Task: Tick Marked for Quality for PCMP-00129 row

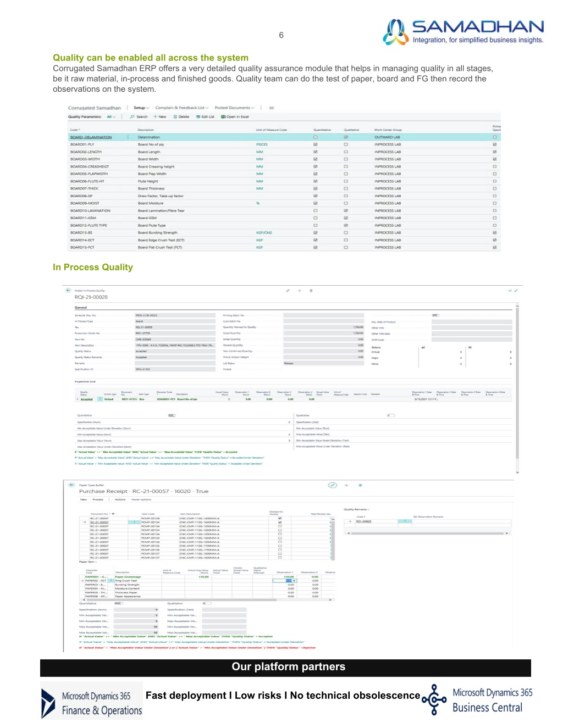Action: [x=280, y=518]
